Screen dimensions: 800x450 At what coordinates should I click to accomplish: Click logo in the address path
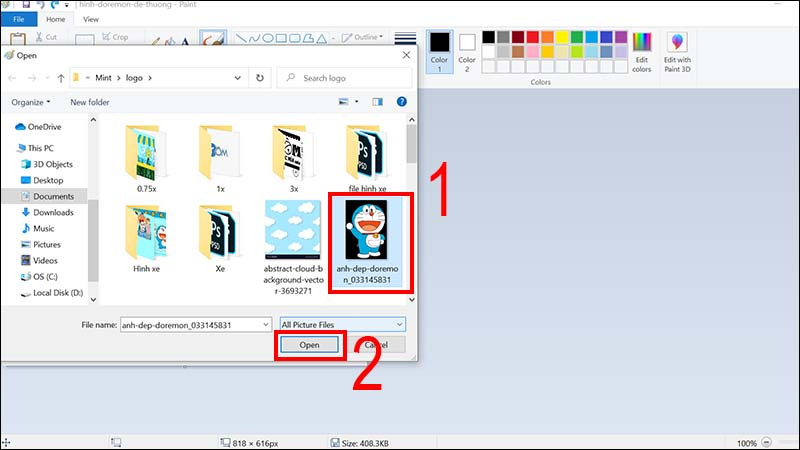(134, 78)
